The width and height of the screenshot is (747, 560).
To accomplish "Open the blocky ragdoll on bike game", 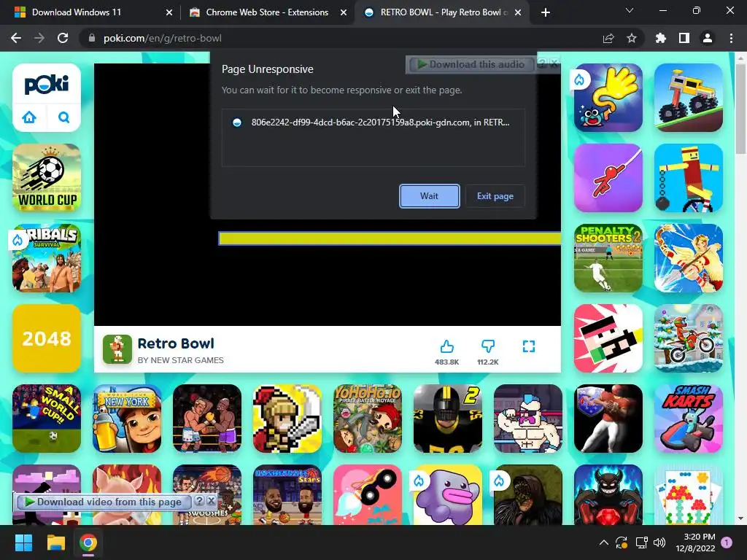I will (x=689, y=178).
